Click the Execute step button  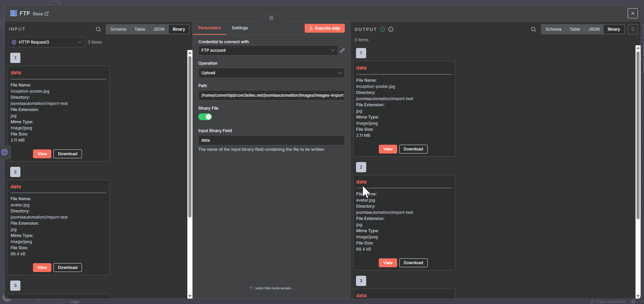point(324,28)
